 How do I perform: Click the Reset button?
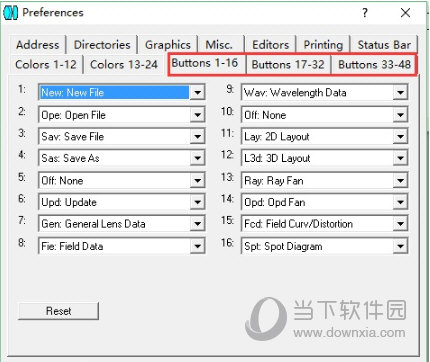[x=58, y=311]
